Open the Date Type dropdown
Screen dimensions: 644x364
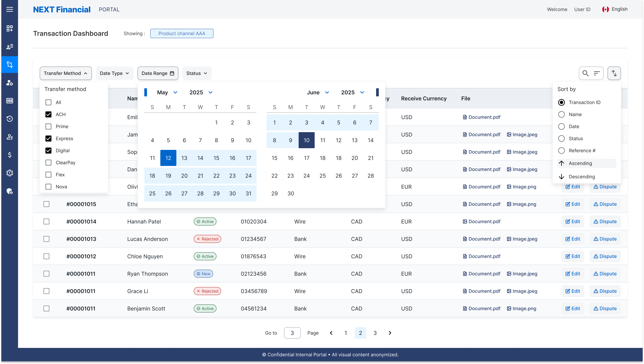pyautogui.click(x=115, y=73)
